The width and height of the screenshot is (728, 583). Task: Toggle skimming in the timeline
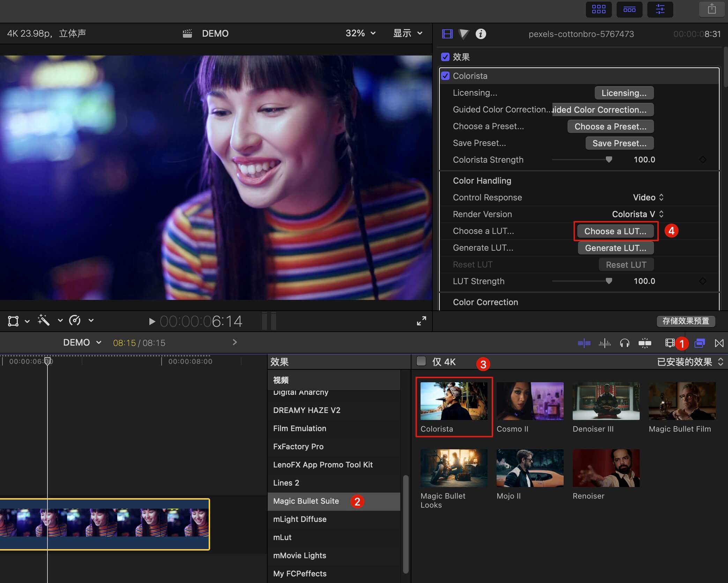tap(584, 343)
